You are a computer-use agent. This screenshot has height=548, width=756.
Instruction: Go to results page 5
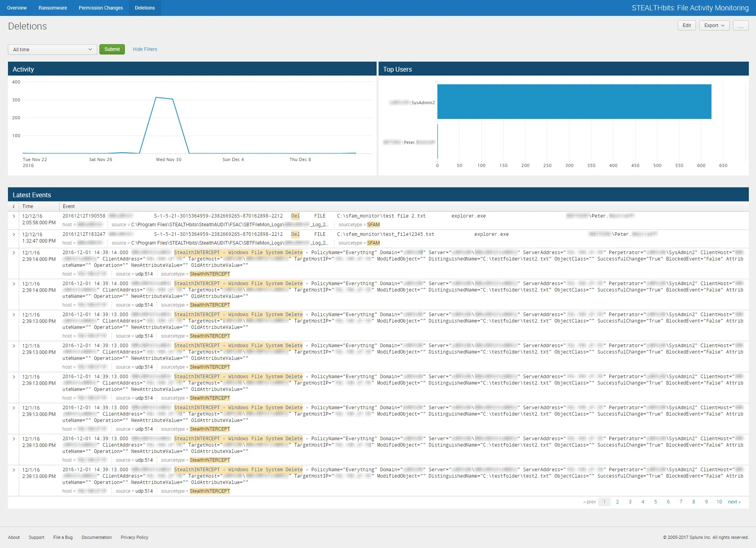655,502
